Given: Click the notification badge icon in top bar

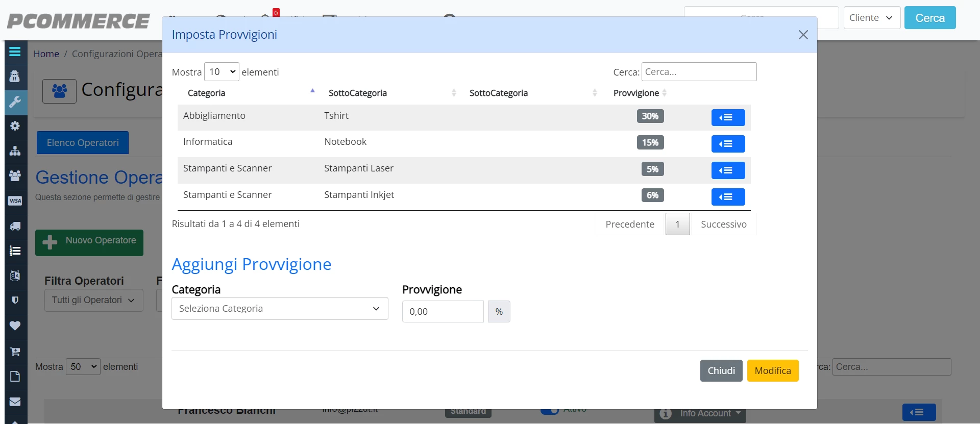Looking at the screenshot, I should click(276, 13).
